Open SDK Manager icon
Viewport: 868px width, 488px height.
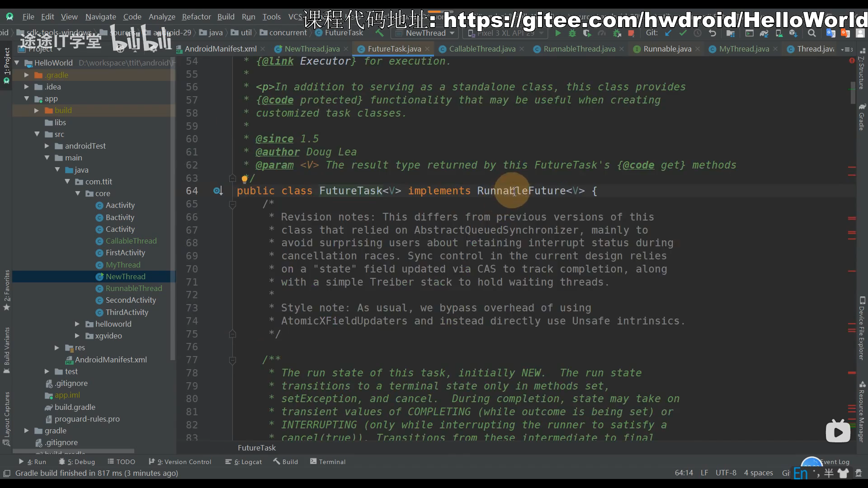click(793, 33)
